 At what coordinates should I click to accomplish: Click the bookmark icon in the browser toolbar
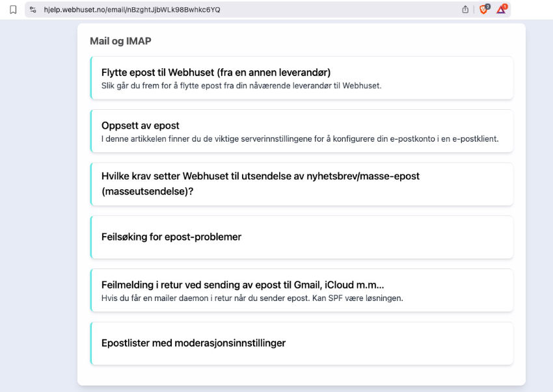(13, 10)
